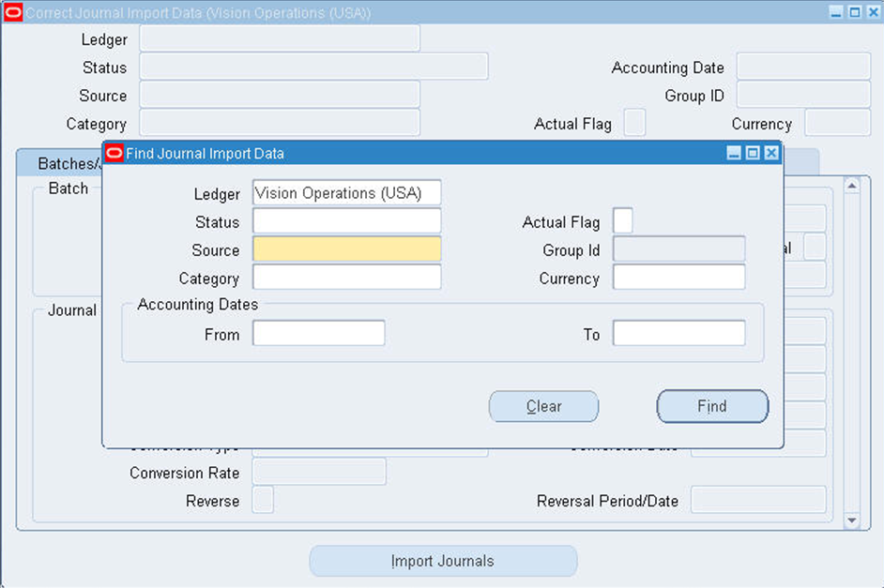
Task: Toggle the Reverse checkbox
Action: click(x=263, y=501)
